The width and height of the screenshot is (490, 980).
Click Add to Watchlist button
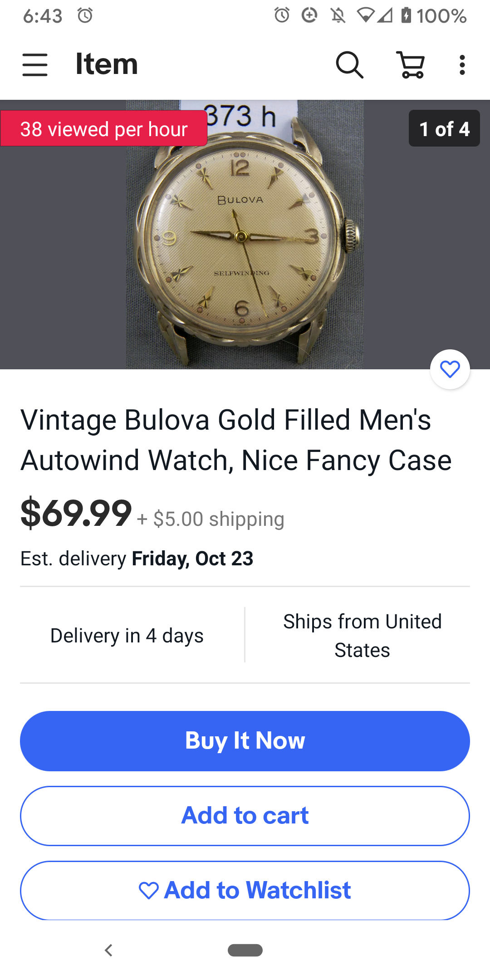245,890
